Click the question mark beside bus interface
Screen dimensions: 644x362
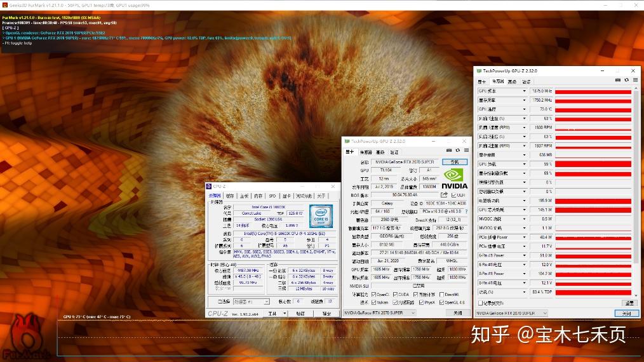pyautogui.click(x=467, y=211)
